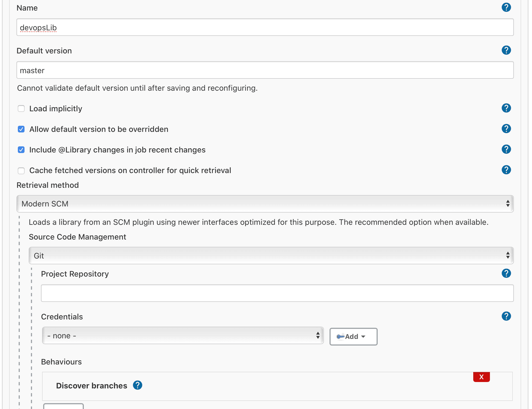Click inside the Project Repository field

[x=277, y=293]
